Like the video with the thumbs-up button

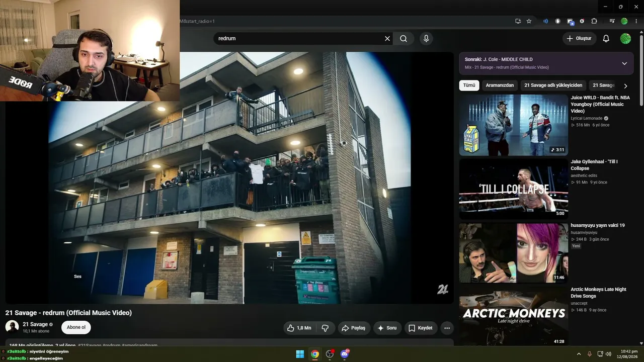(x=299, y=328)
